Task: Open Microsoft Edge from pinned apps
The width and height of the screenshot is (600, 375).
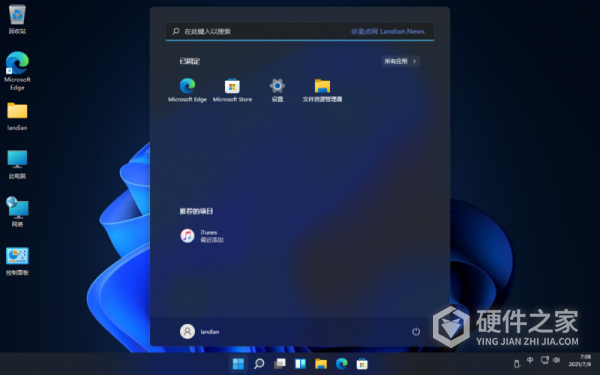Action: pyautogui.click(x=188, y=90)
